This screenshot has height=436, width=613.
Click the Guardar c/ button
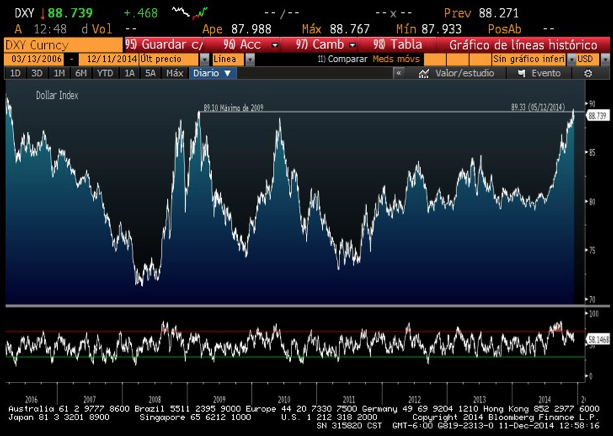164,45
